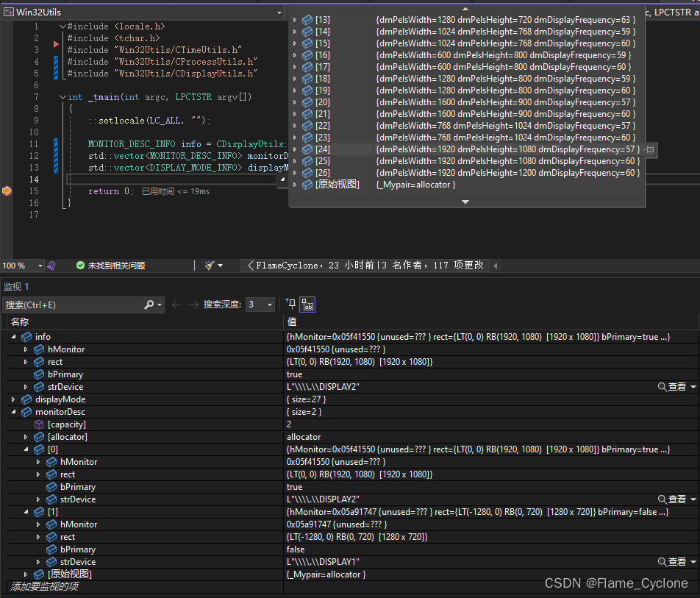Click the breakpoint marker on line 15
This screenshot has width=700, height=598.
click(x=7, y=191)
